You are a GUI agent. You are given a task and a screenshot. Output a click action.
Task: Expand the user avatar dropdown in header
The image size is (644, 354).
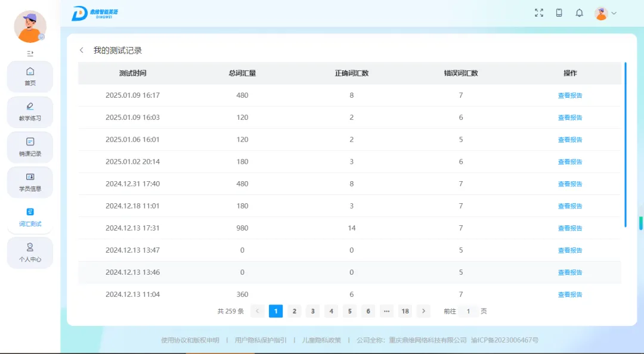click(x=605, y=13)
